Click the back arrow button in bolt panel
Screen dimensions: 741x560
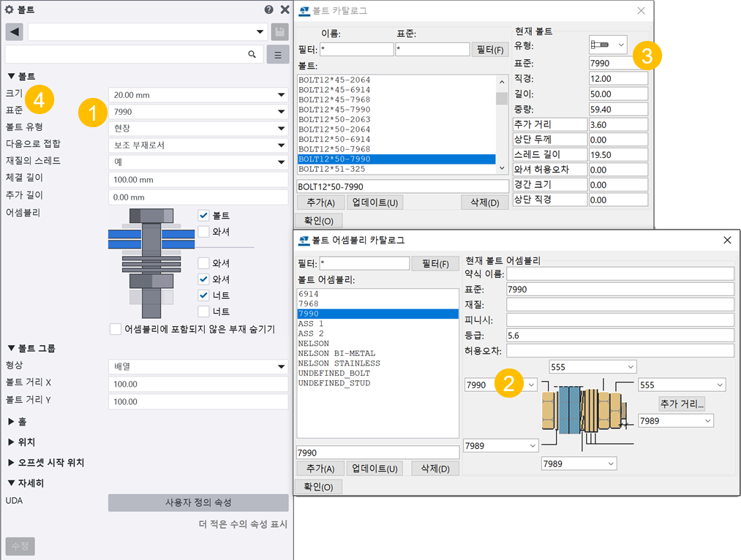click(x=14, y=32)
